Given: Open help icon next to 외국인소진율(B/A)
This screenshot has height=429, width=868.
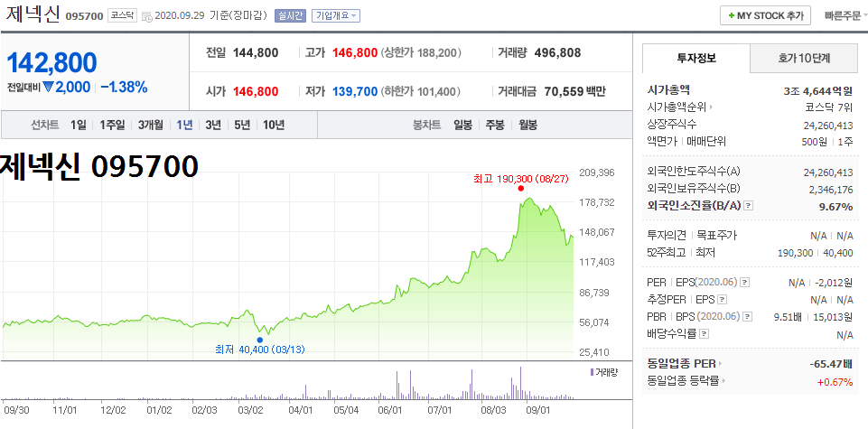Looking at the screenshot, I should [749, 206].
